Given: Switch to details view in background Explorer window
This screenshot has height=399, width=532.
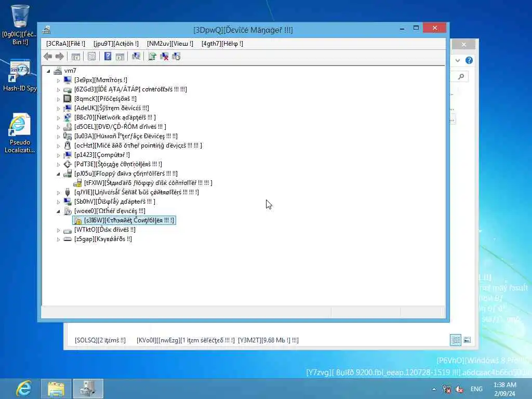Looking at the screenshot, I should [x=456, y=340].
